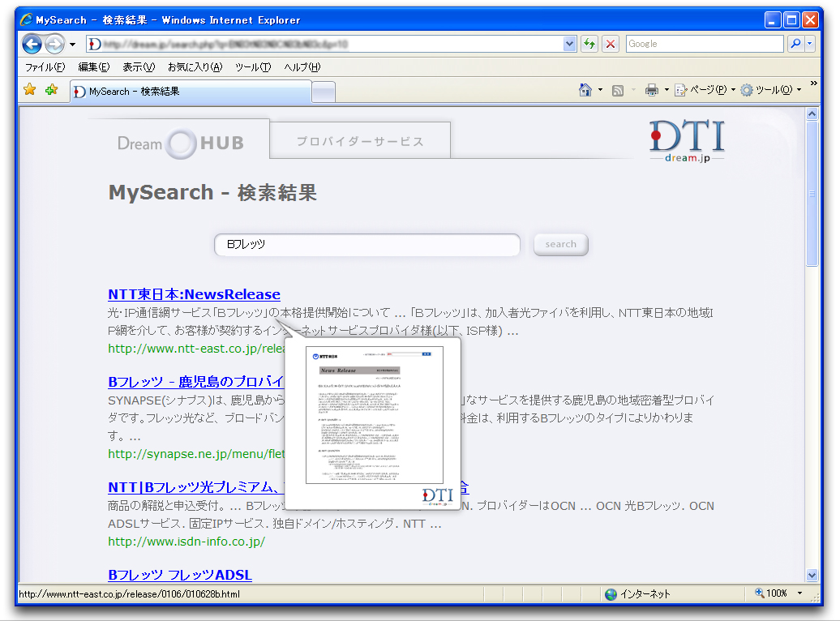Open the ページ(P) dropdown menu

[x=704, y=90]
